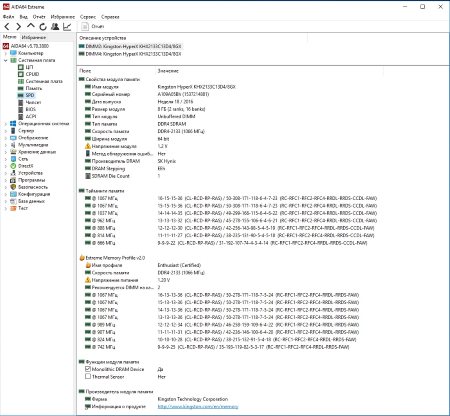Go forward with the right arrow toolbar icon
This screenshot has width=450, height=416.
pos(19,26)
